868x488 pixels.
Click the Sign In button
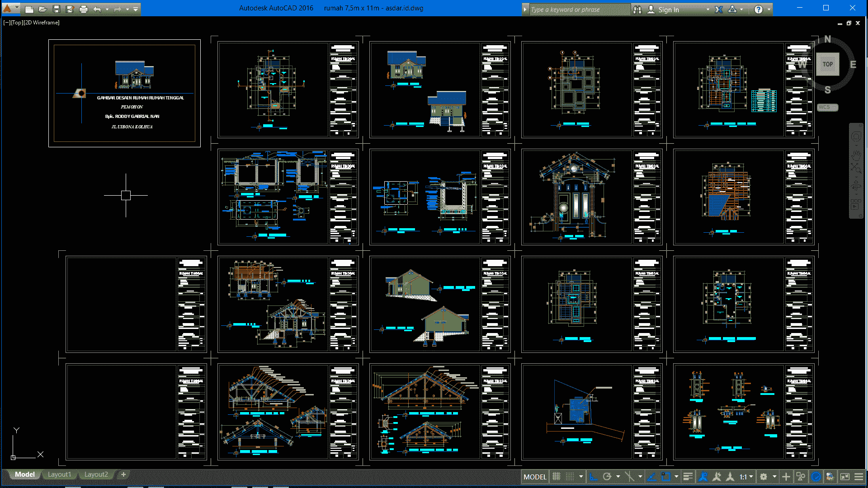668,9
